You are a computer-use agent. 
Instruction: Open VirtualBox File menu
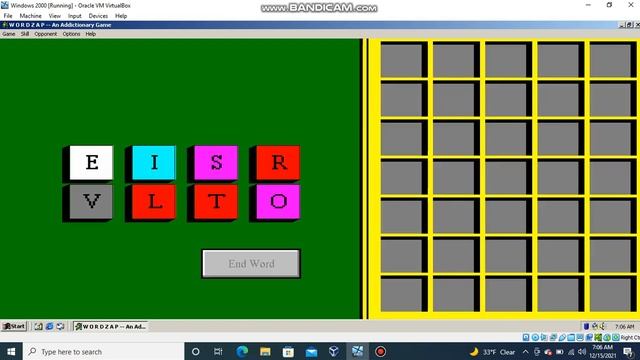tap(8, 16)
